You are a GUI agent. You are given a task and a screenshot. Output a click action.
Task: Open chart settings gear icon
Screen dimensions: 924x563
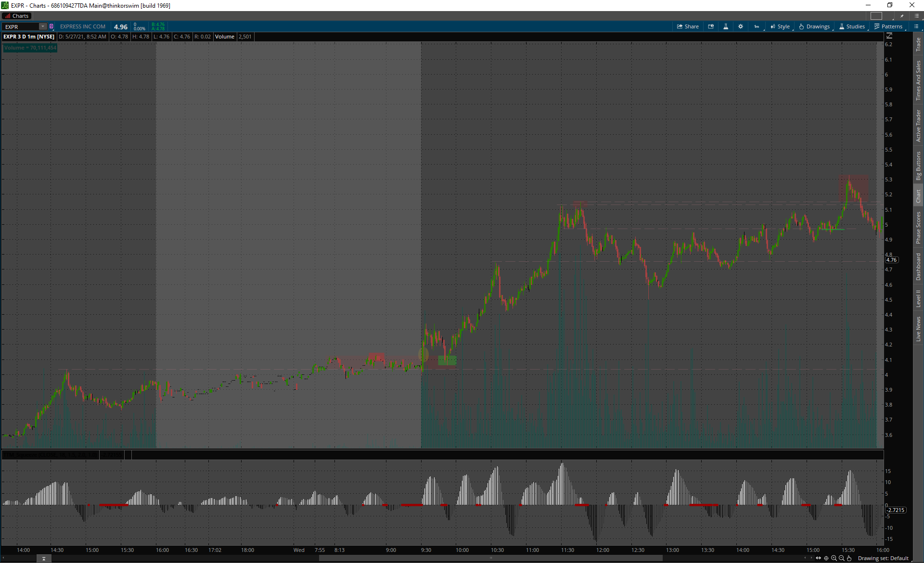tap(741, 26)
